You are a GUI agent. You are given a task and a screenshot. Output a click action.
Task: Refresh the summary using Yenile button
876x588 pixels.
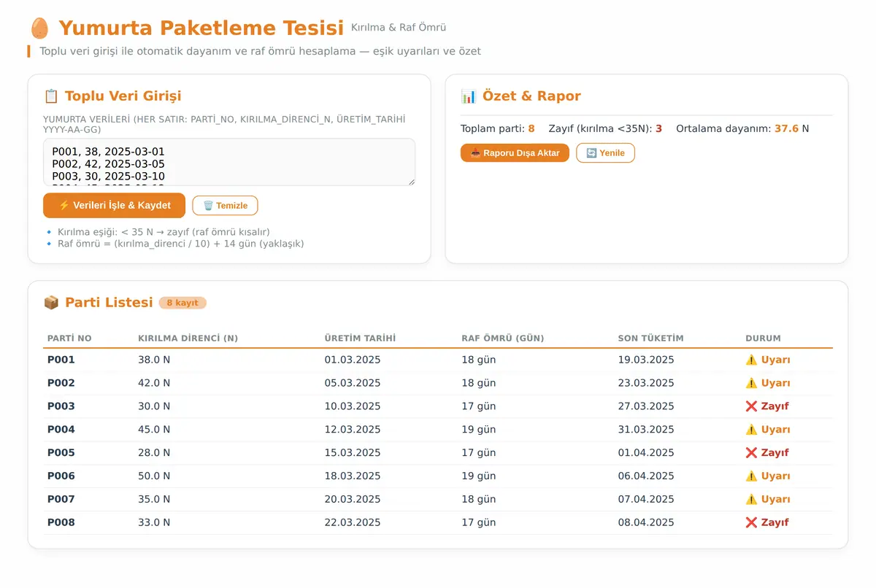pyautogui.click(x=605, y=153)
